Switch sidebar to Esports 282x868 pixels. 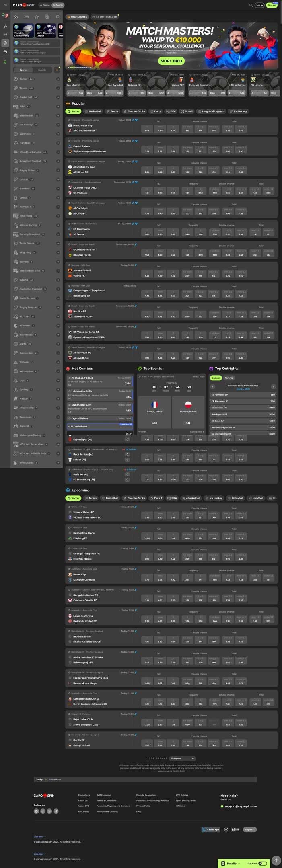(x=42, y=70)
